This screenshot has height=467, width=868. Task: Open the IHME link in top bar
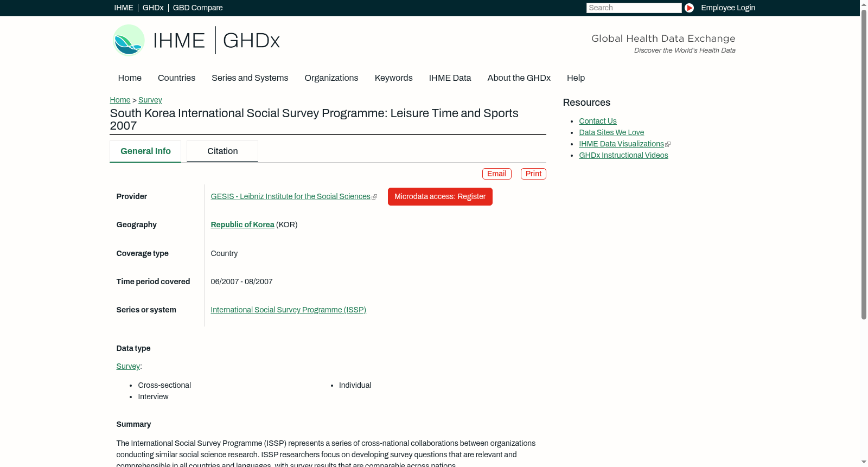pyautogui.click(x=124, y=8)
